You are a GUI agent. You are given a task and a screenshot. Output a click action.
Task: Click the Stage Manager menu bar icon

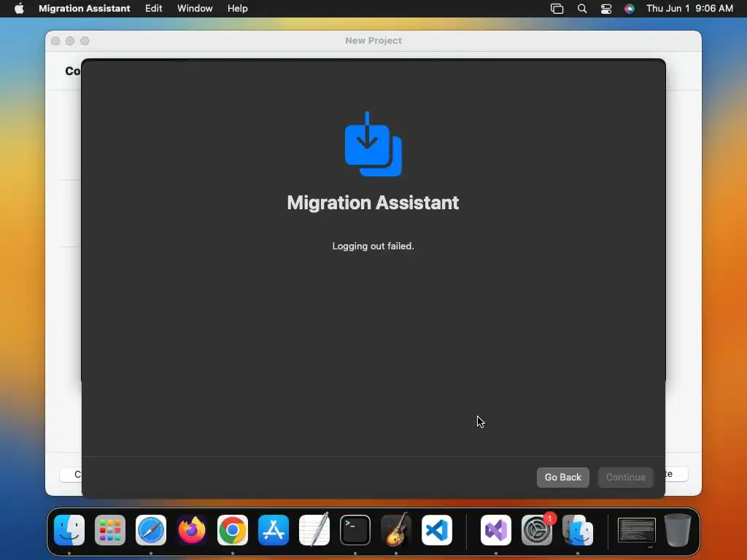point(557,9)
